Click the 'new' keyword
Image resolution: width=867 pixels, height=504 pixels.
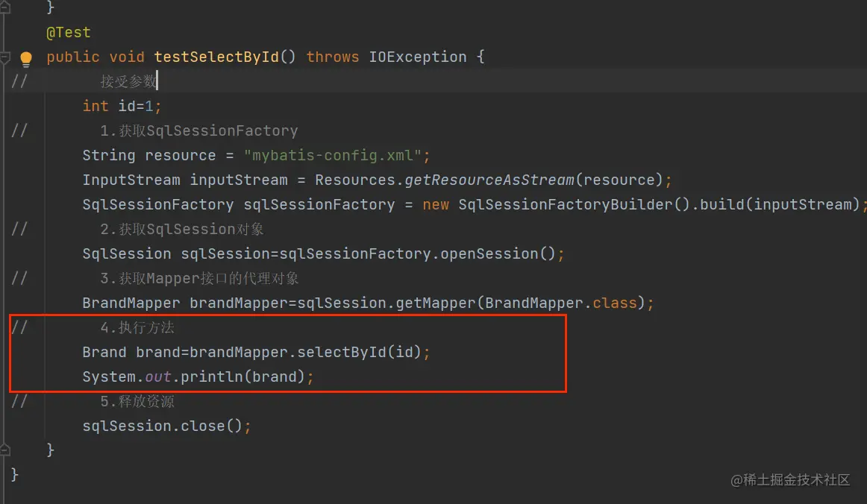(x=436, y=204)
